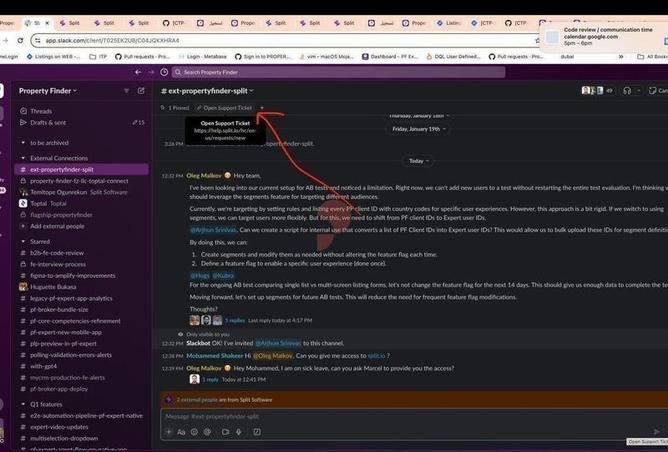
Task: Click the @Arjhun Srinivas mention in Oleg's message
Action: click(213, 230)
